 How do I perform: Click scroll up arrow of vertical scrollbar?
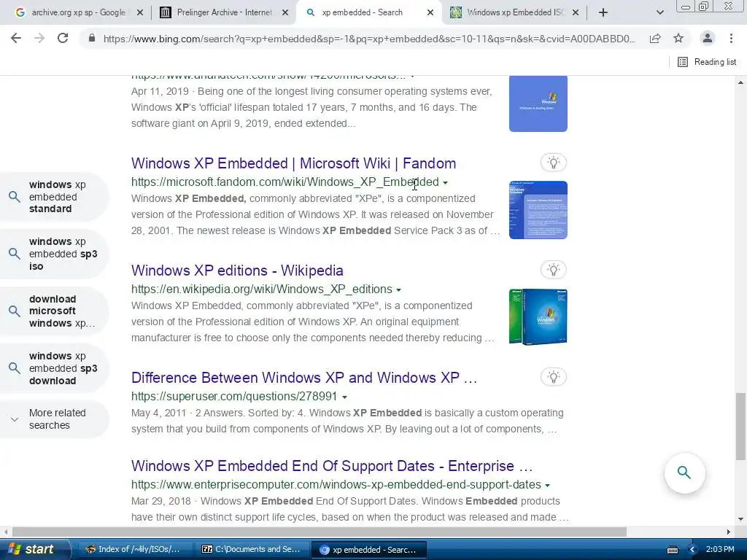pyautogui.click(x=740, y=83)
